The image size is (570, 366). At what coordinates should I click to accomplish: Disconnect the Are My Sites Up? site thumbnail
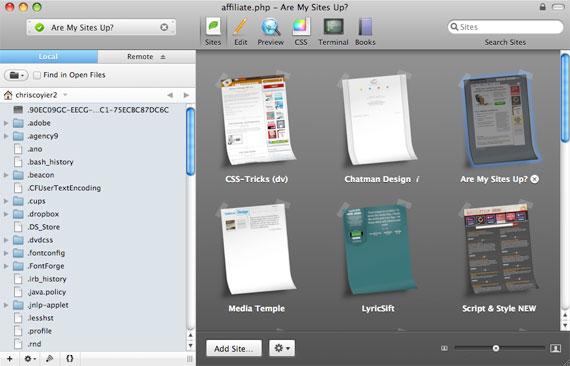click(x=534, y=179)
